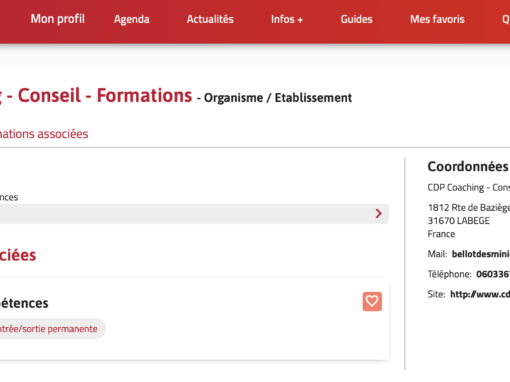Viewport: 510px width, 382px height.
Task: Click the Téléphone number
Action: 493,274
